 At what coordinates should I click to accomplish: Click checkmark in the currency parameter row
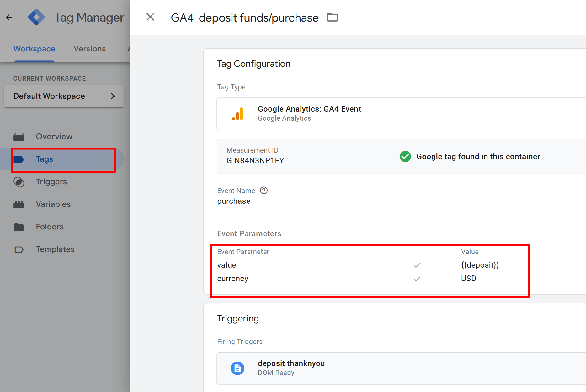(417, 279)
